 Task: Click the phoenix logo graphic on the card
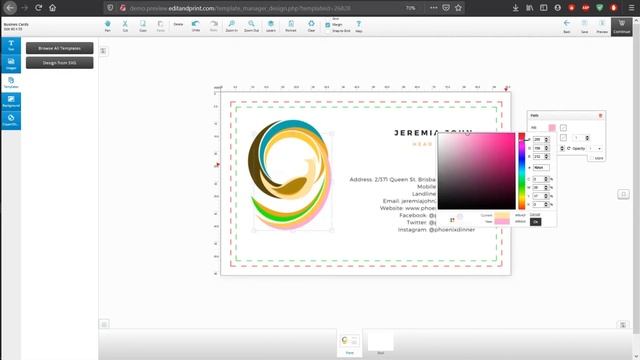tap(290, 174)
